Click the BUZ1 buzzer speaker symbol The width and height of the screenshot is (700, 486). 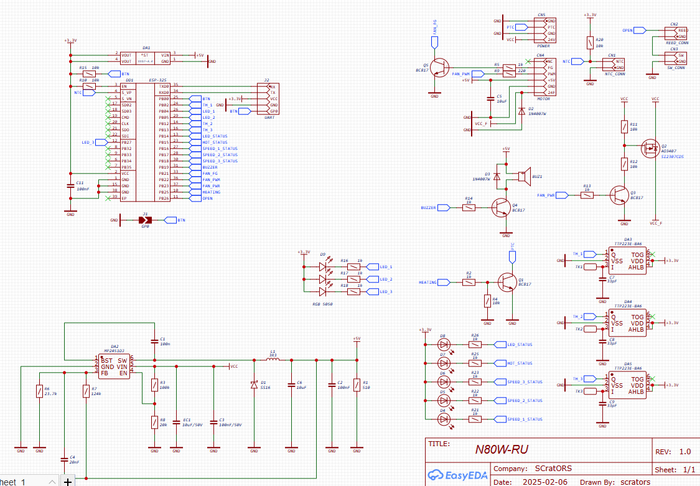(523, 177)
